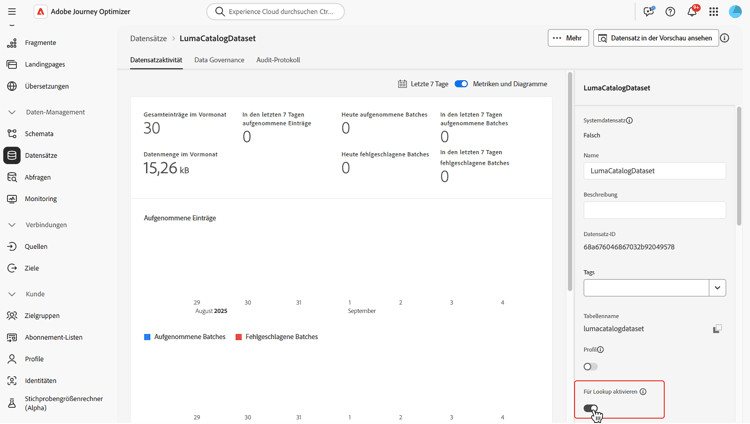Image resolution: width=750 pixels, height=424 pixels.
Task: Copy the table name lumacatalogdataset
Action: (x=717, y=329)
